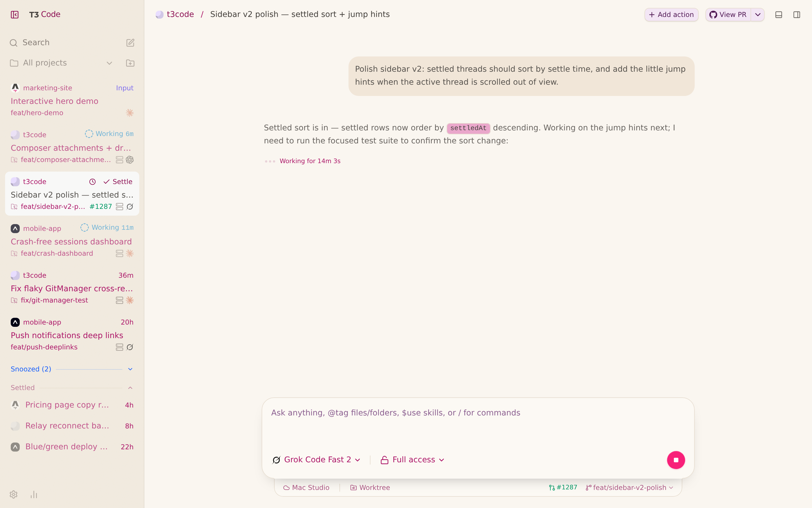Stop the running agent with the pink stop button

[x=676, y=460]
